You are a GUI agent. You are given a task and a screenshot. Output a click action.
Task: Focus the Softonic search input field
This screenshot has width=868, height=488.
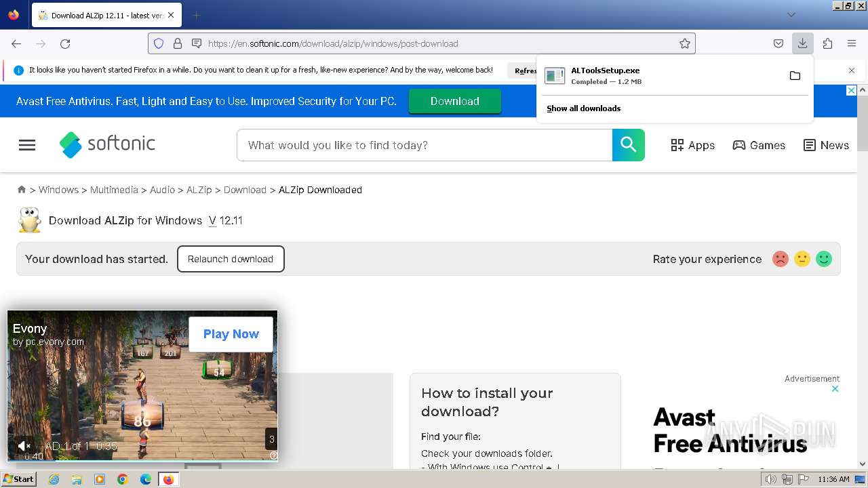pyautogui.click(x=425, y=145)
